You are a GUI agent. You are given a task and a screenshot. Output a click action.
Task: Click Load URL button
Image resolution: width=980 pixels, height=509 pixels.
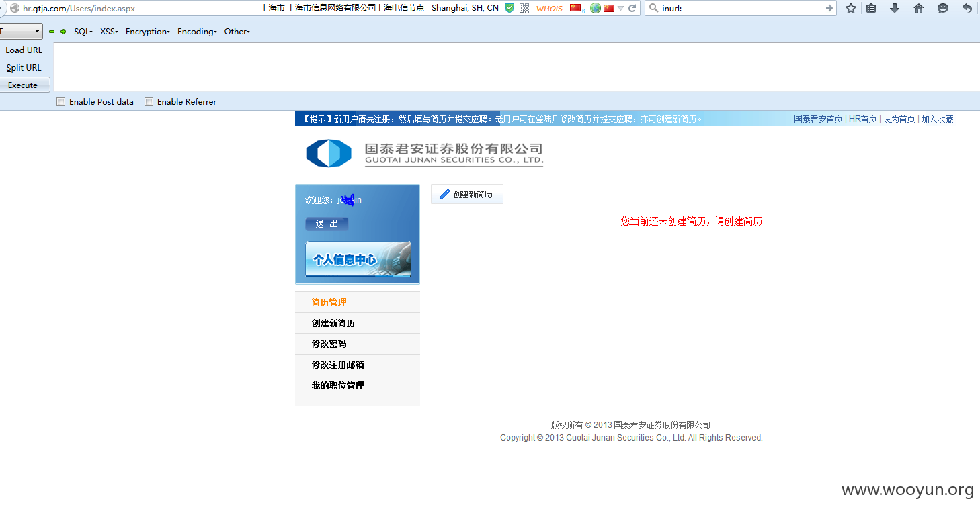[24, 50]
